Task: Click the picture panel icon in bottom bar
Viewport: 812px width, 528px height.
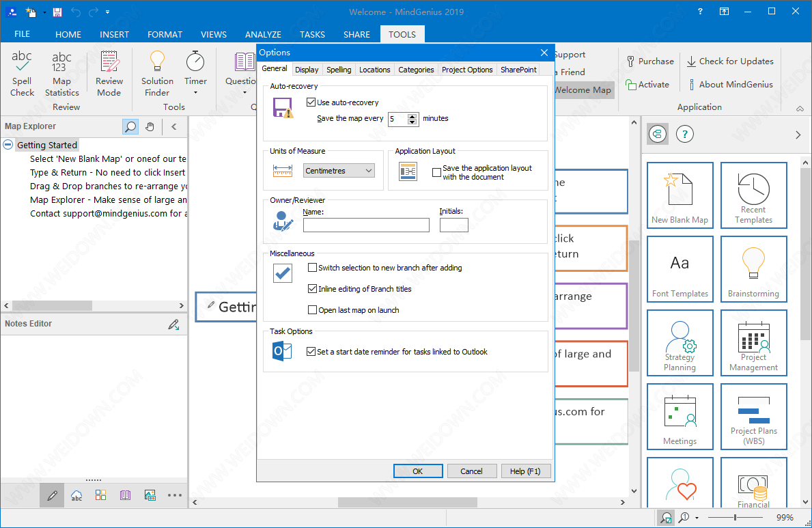Action: (x=150, y=495)
